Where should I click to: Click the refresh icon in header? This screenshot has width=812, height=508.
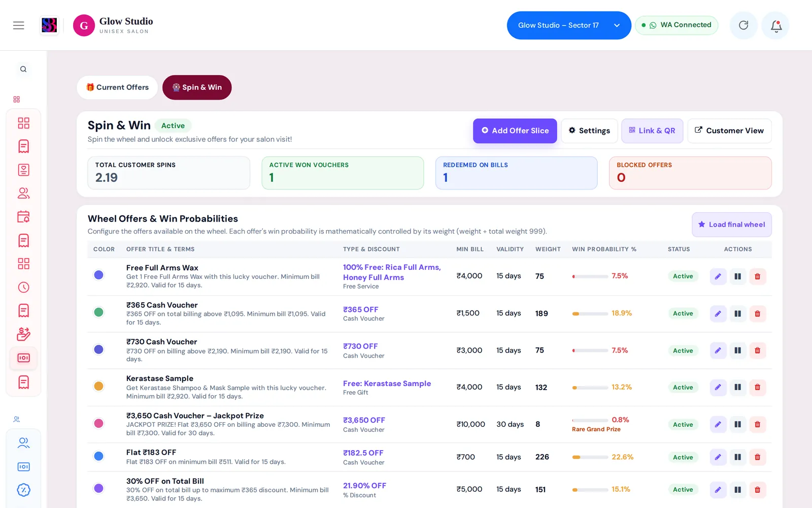(x=743, y=25)
